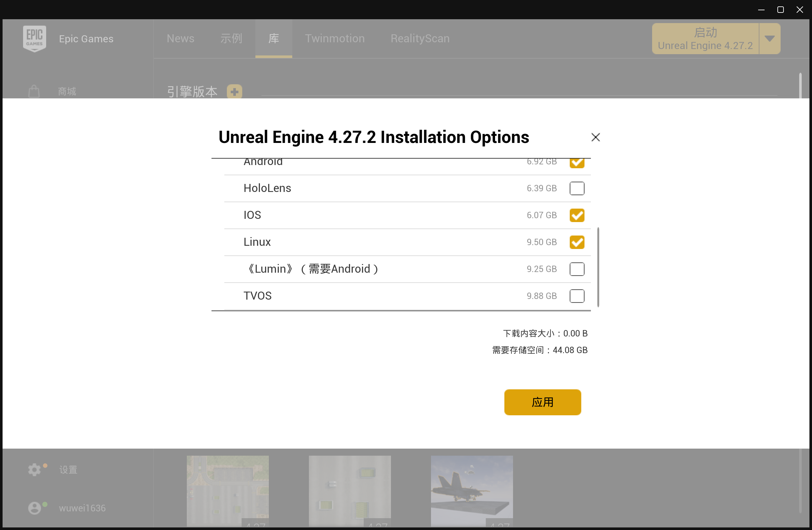Viewport: 812px width, 530px height.
Task: Check the TVOS platform option
Action: pos(576,296)
